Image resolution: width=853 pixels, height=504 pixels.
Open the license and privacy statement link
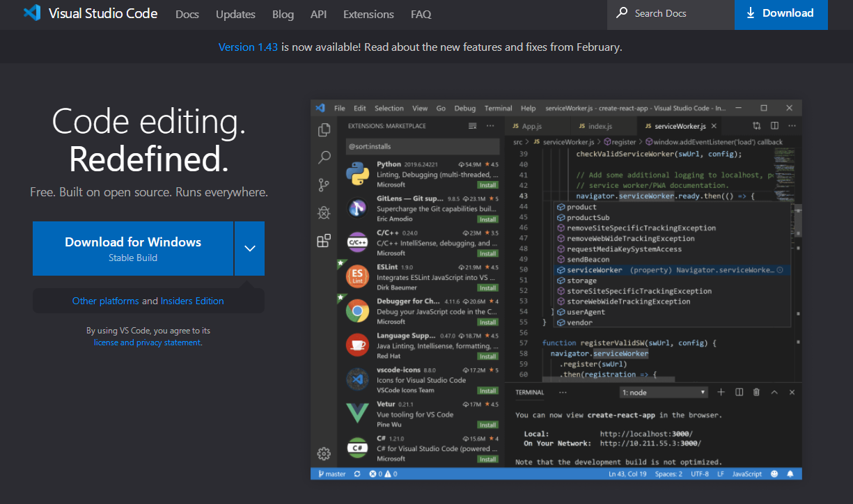[x=148, y=342]
